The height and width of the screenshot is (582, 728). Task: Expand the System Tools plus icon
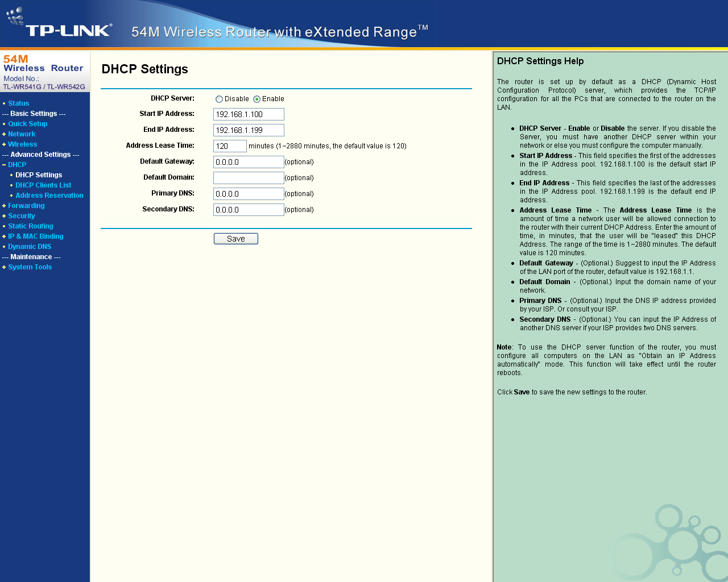[x=4, y=267]
